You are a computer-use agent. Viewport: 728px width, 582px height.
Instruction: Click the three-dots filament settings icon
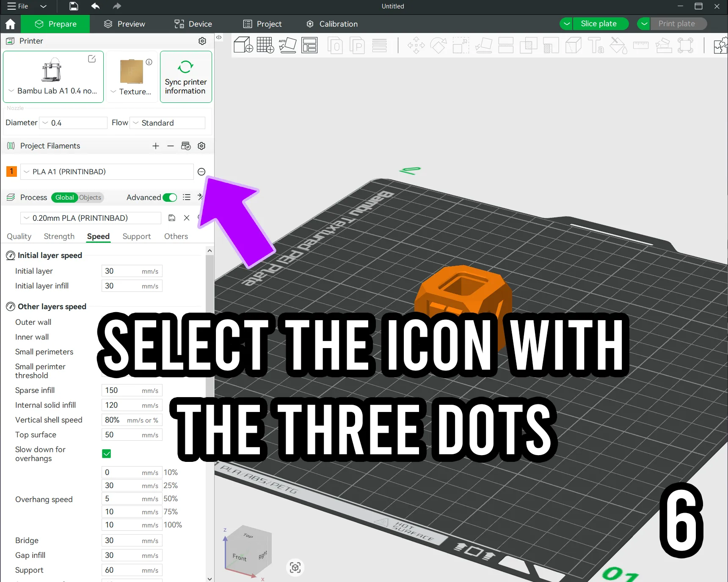pyautogui.click(x=201, y=172)
